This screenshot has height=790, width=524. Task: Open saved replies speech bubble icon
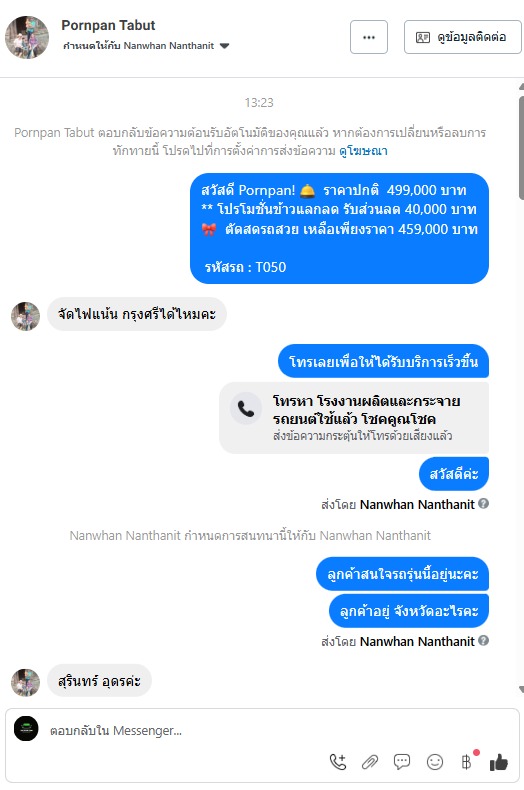click(402, 762)
